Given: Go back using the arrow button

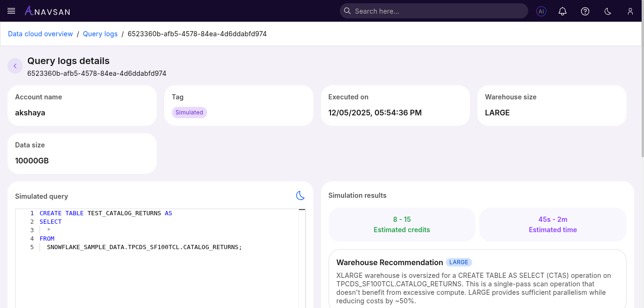Looking at the screenshot, I should click(x=15, y=66).
